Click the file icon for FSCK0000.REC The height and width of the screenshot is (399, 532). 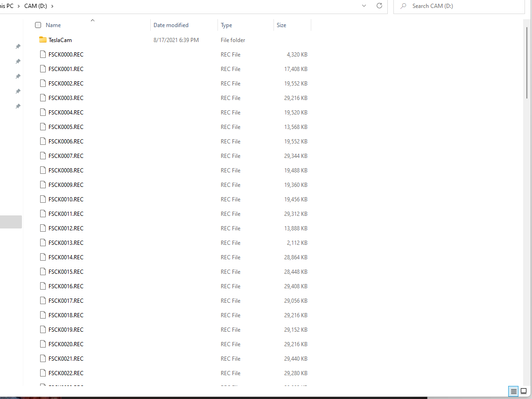(43, 54)
